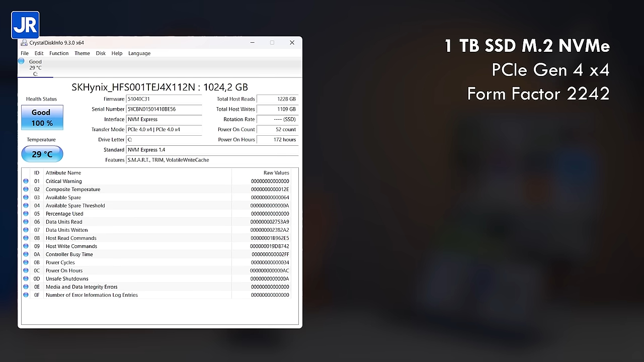Click the blue health dot of drive C:
Viewport: 644px width, 362px height.
click(x=21, y=61)
